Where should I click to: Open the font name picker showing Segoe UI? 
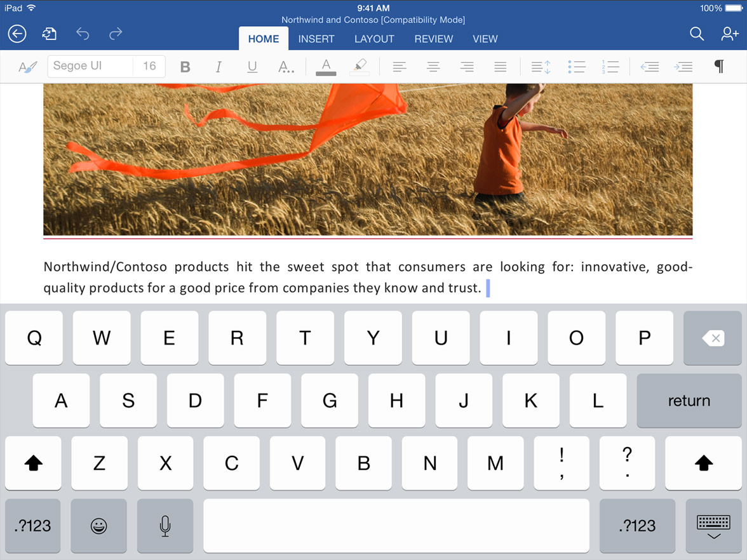89,66
